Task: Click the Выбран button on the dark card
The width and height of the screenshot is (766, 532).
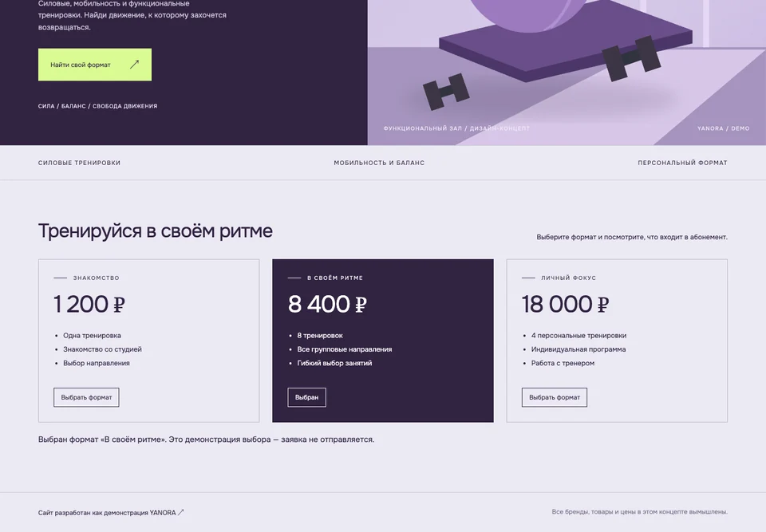Action: 306,397
